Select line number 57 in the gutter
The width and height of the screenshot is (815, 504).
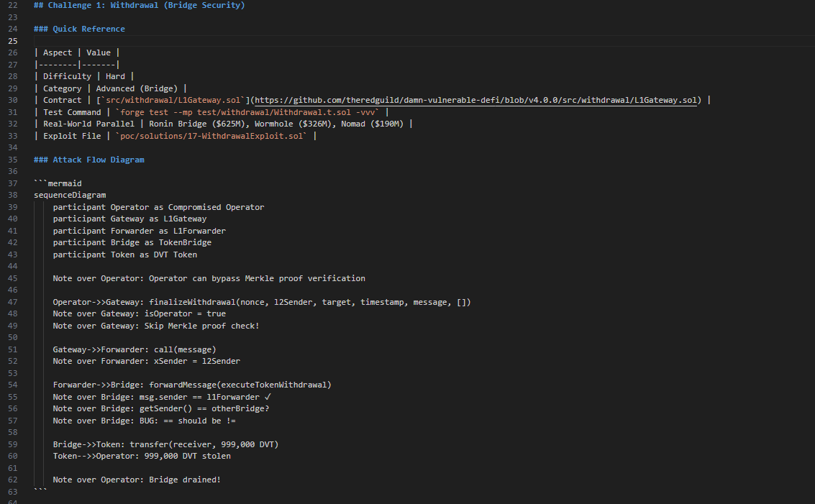point(12,421)
